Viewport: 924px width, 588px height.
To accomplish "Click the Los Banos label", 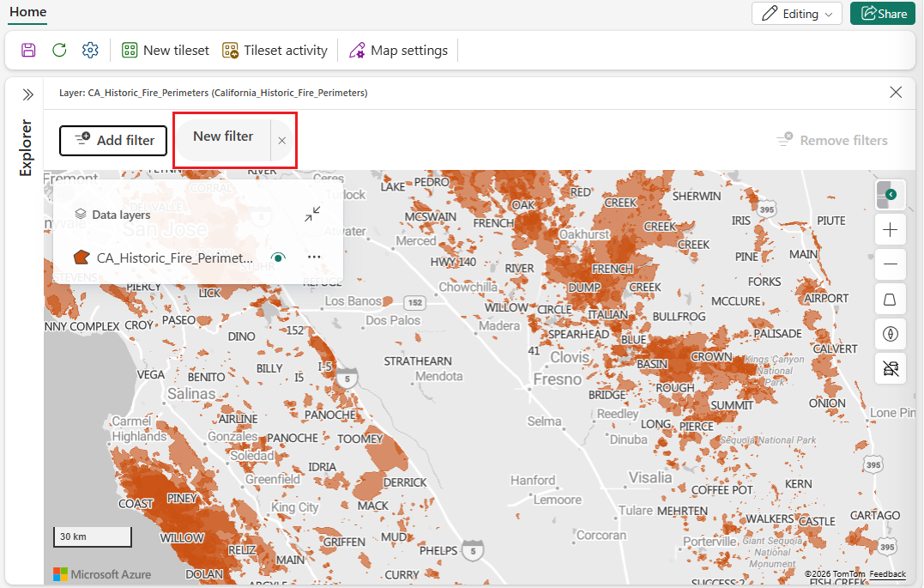I will coord(353,300).
